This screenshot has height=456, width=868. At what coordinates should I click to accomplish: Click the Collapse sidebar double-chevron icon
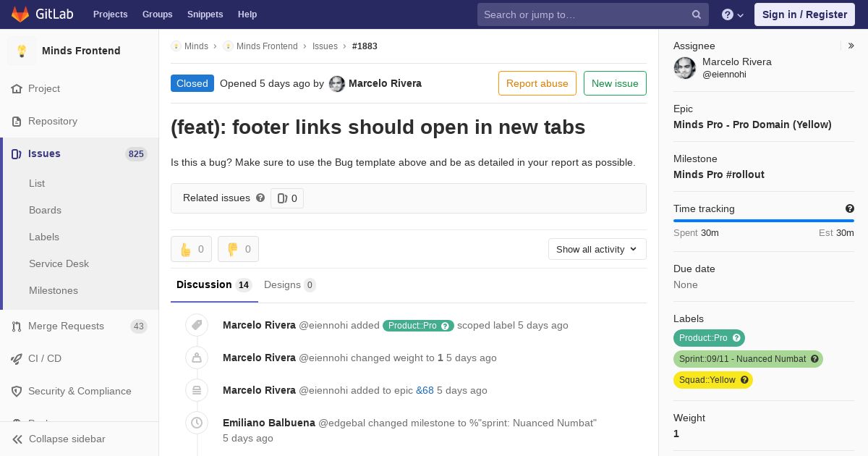tap(17, 439)
